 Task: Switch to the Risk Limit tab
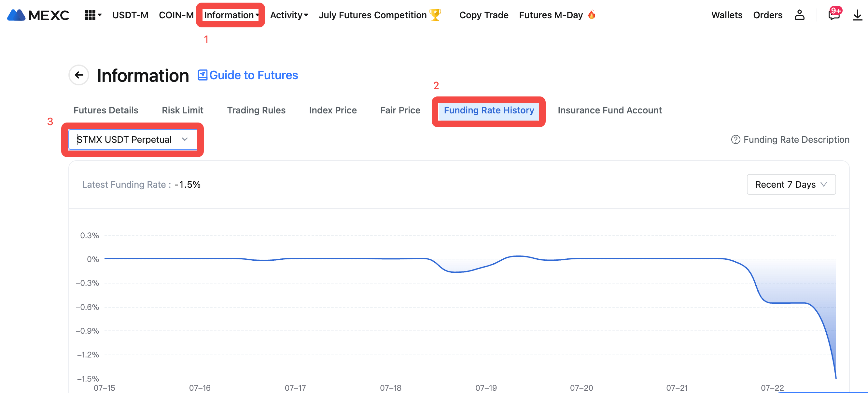182,110
